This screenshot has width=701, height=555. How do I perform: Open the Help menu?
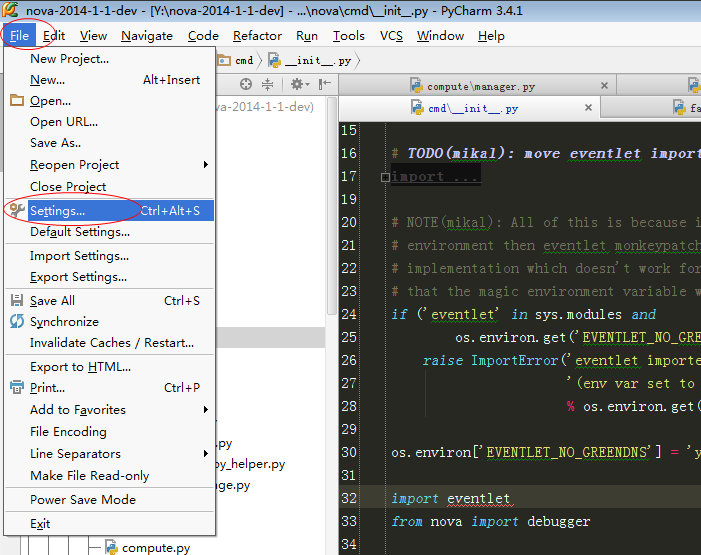point(491,36)
